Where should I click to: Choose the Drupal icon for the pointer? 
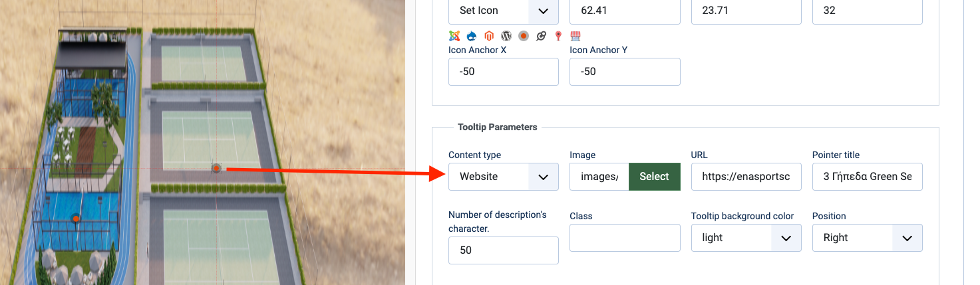pyautogui.click(x=472, y=36)
